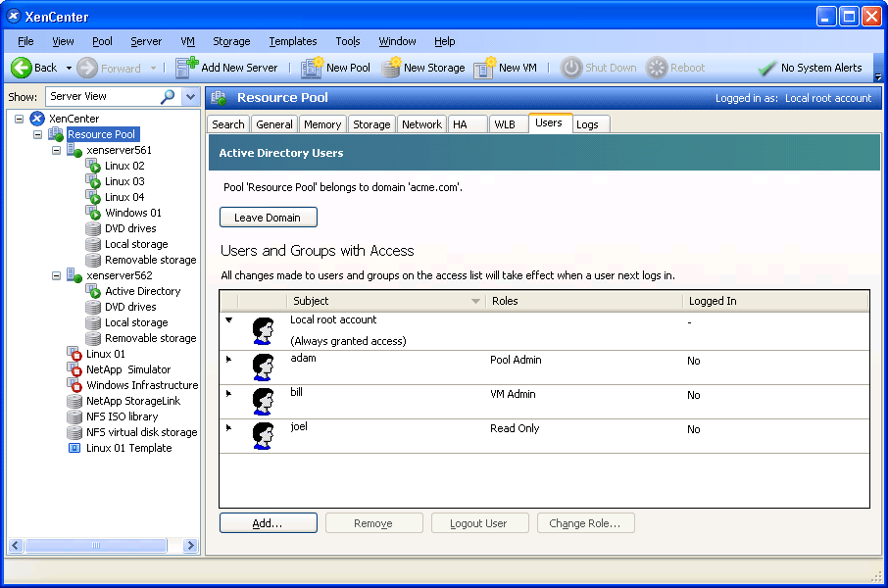This screenshot has height=588, width=888.
Task: Expand the joel user row arrow
Action: click(x=228, y=427)
